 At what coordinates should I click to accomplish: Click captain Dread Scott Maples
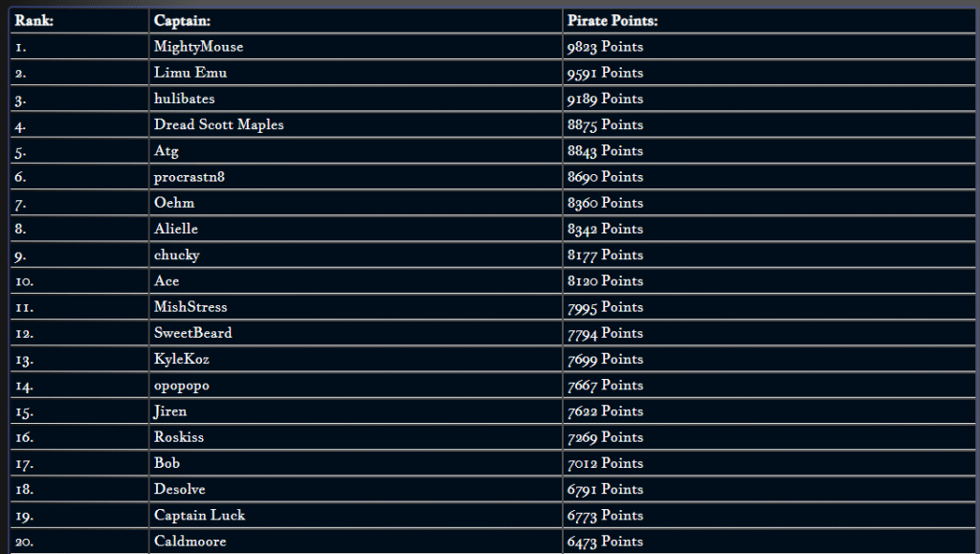[218, 124]
